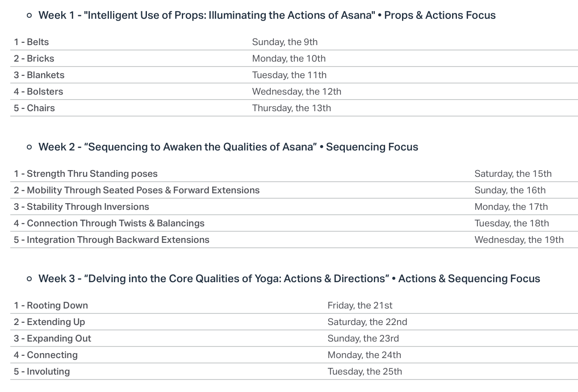
Task: Select 'Wednesday, the 12th' date
Action: click(x=297, y=92)
